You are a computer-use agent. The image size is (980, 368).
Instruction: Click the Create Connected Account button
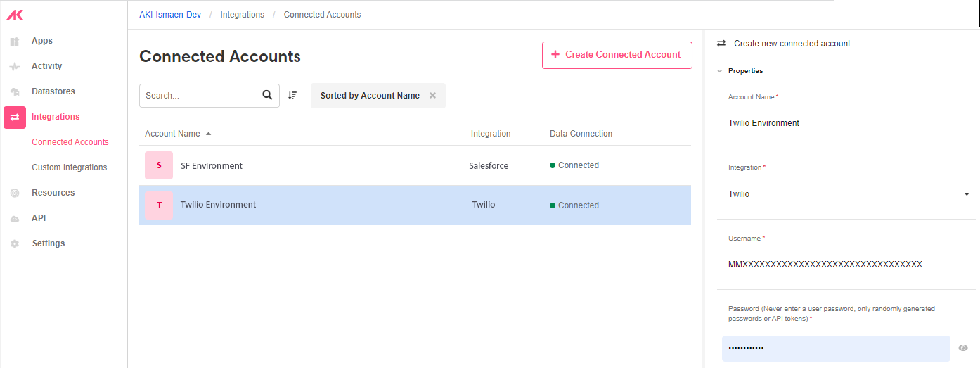[x=617, y=55]
